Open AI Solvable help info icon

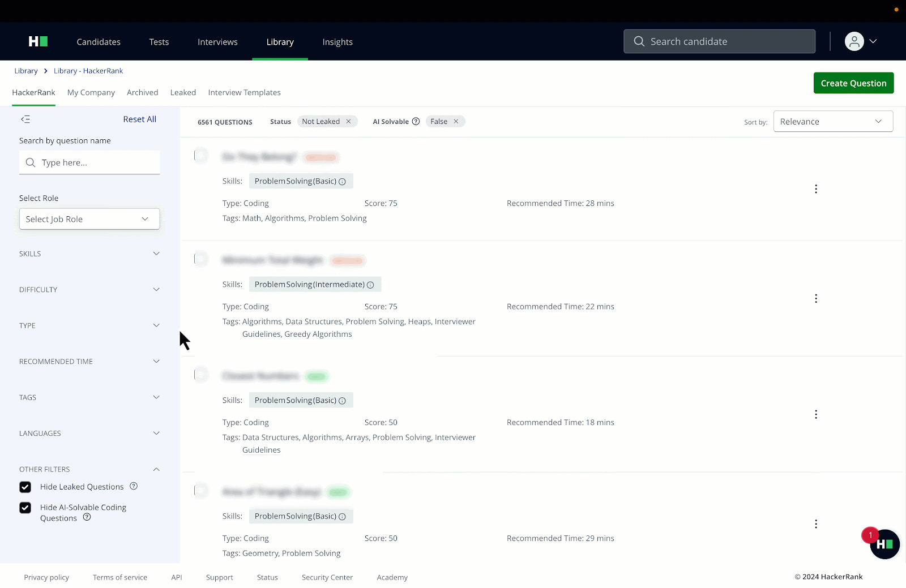[x=416, y=121]
